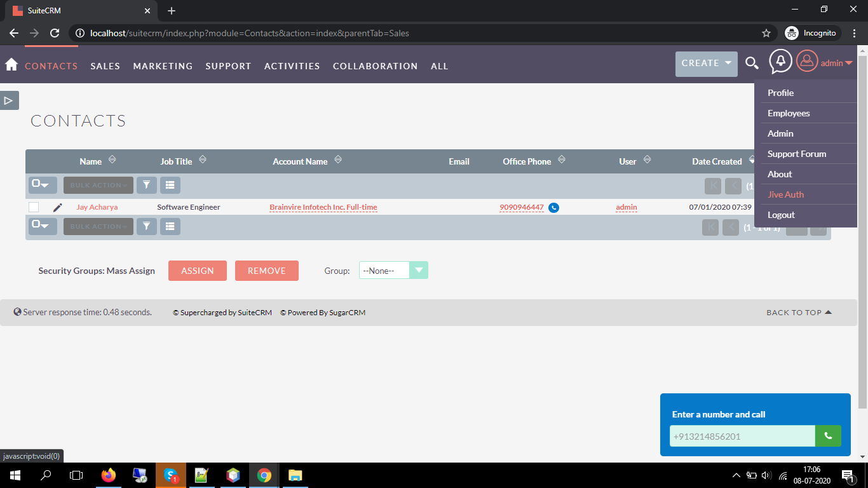The height and width of the screenshot is (488, 868).
Task: Edit Jay Acharya with the pencil icon
Action: [x=57, y=207]
